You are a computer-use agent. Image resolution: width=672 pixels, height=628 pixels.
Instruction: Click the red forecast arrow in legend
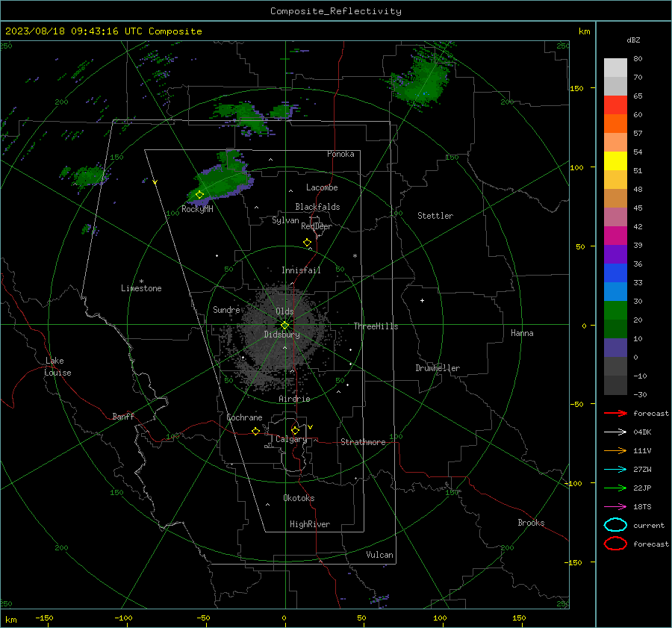coord(615,413)
